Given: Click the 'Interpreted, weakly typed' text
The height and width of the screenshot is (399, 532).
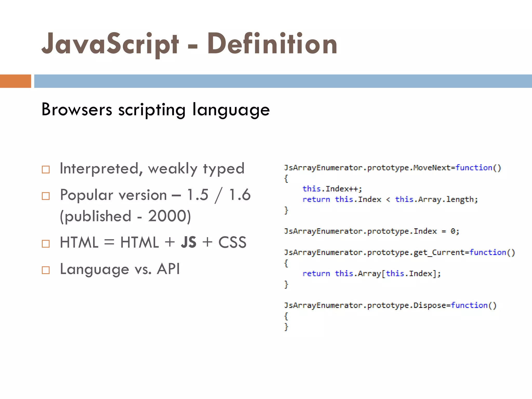Looking at the screenshot, I should (x=152, y=169).
